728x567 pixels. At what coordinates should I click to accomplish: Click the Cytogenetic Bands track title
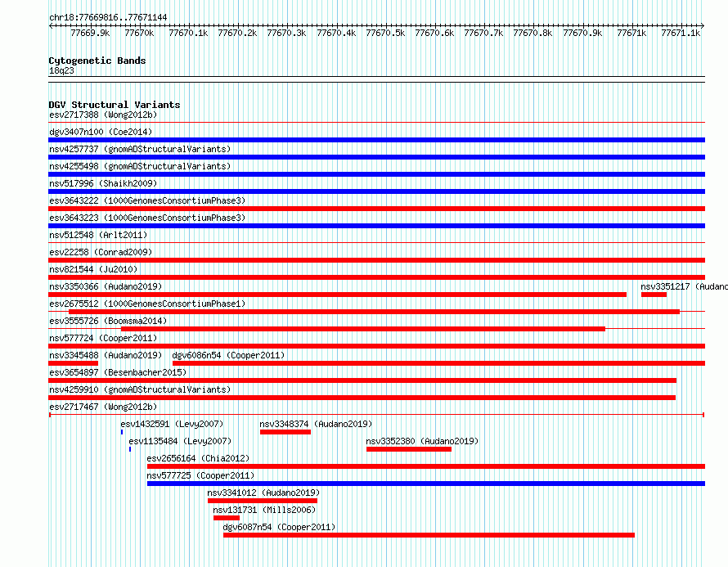[97, 61]
